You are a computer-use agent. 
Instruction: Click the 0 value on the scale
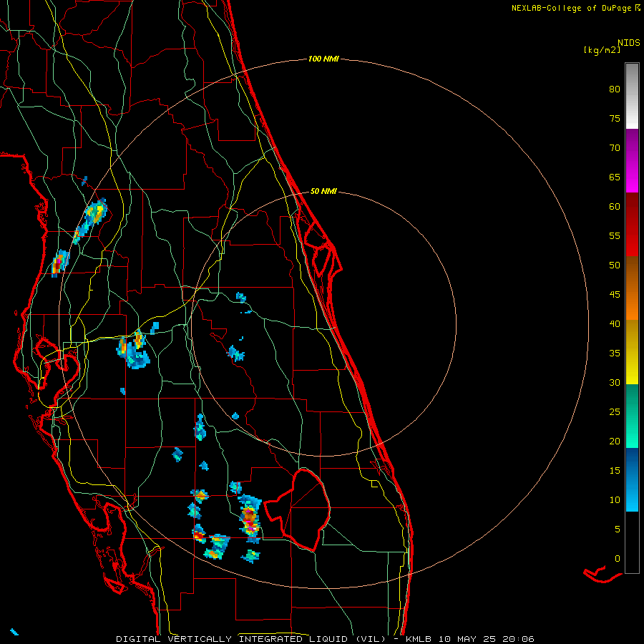[618, 559]
